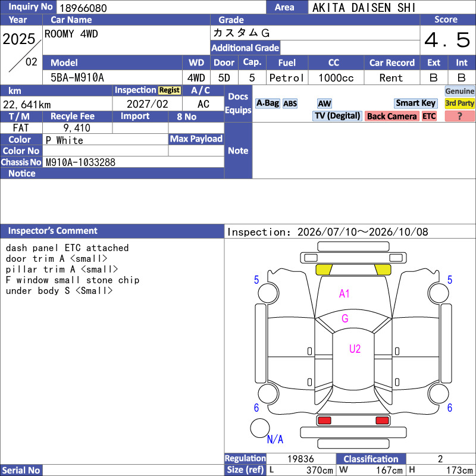The image size is (476, 476).
Task: Click the Car Record value Rent
Action: pos(391,78)
